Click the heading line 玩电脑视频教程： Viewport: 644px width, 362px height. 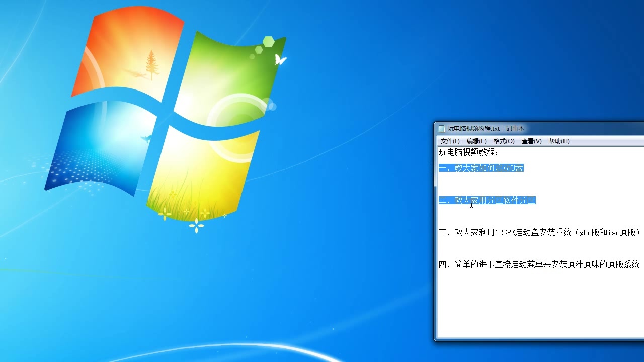pyautogui.click(x=469, y=152)
